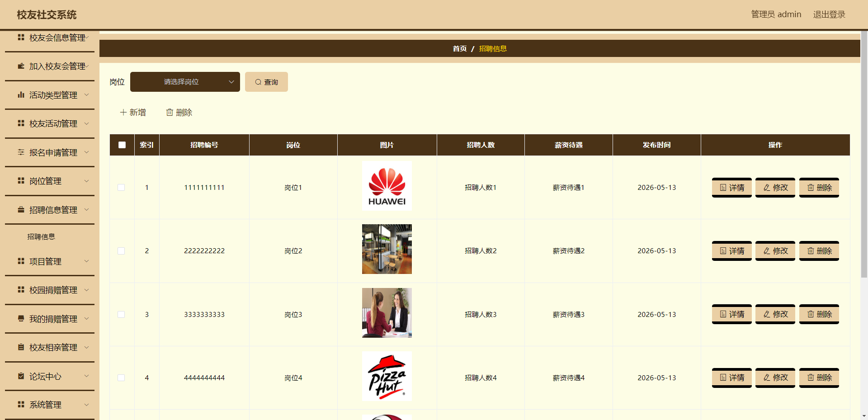
Task: Click the plus icon on 新增 button
Action: click(123, 112)
